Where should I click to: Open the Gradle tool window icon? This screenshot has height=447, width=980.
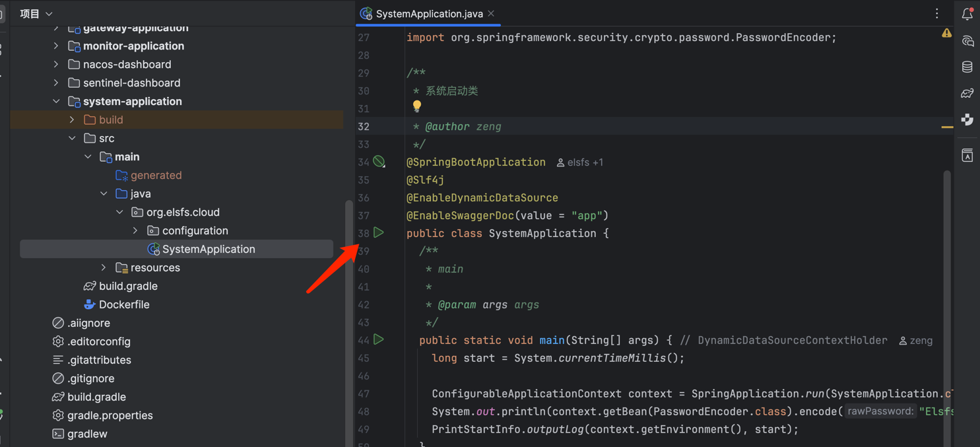(967, 93)
